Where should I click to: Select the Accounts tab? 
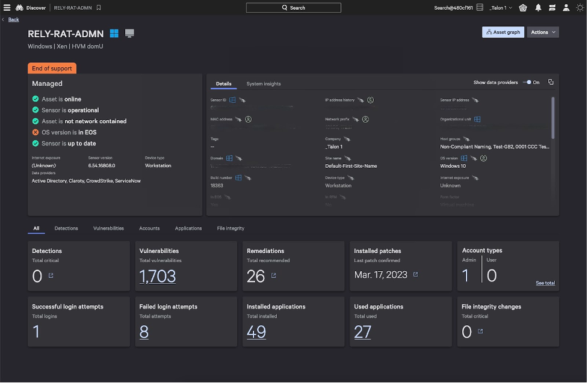[149, 228]
